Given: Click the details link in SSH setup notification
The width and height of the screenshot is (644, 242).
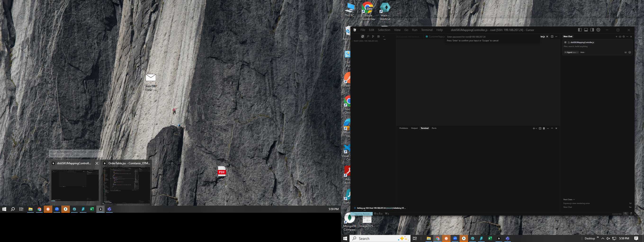Looking at the screenshot, I should click(x=389, y=208).
